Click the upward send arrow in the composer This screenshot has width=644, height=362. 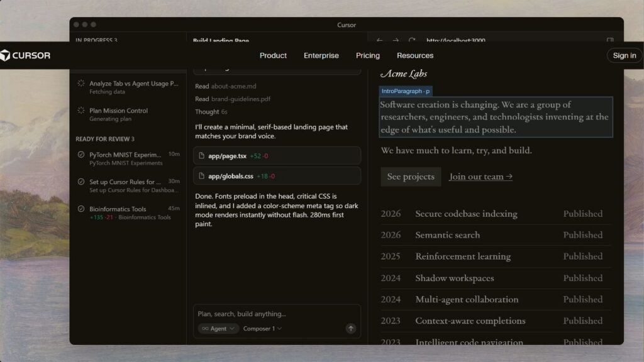pyautogui.click(x=350, y=328)
